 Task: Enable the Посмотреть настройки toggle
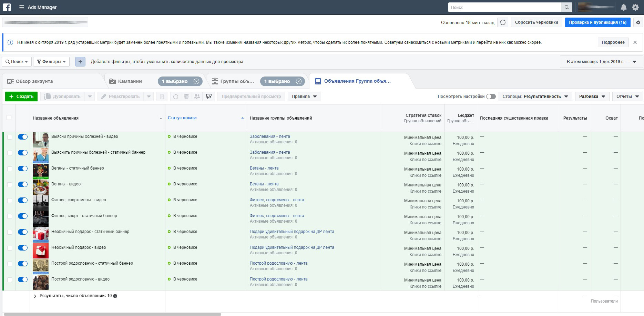(x=491, y=96)
